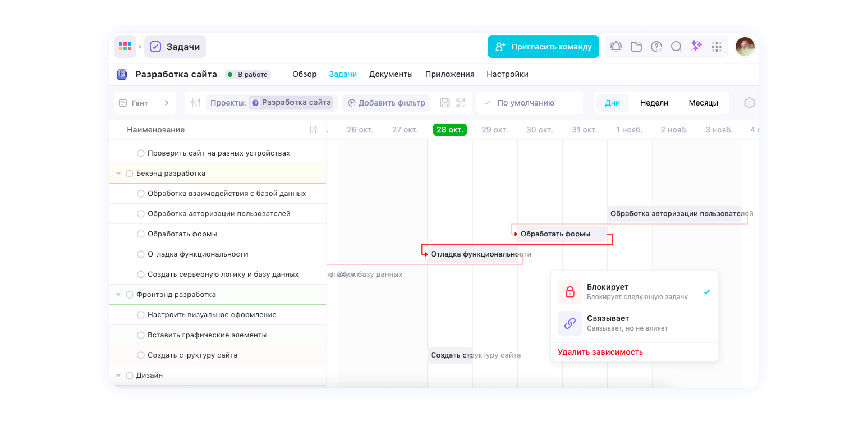868x421 pixels.
Task: Click Udalit zavisimost in dependency popup
Action: tap(600, 352)
